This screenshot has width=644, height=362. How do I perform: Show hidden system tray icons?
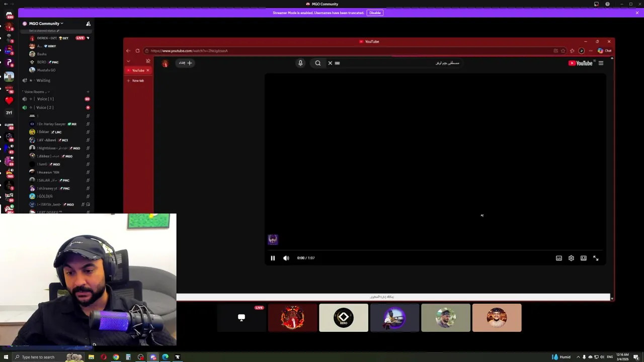click(x=578, y=357)
